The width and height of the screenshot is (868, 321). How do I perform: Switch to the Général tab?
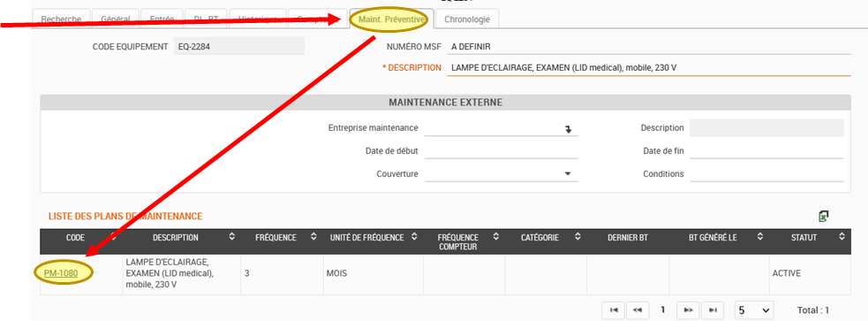pos(115,19)
